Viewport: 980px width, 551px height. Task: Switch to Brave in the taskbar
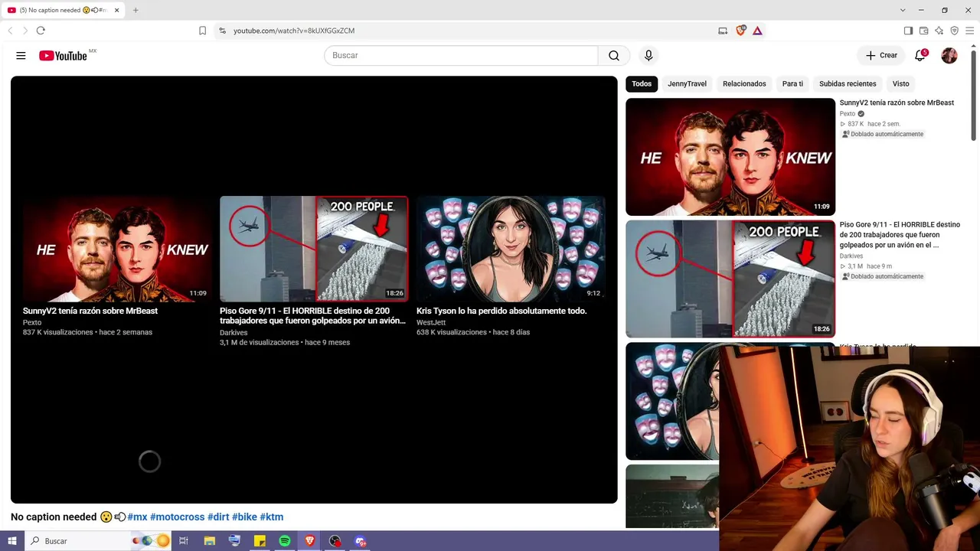310,540
